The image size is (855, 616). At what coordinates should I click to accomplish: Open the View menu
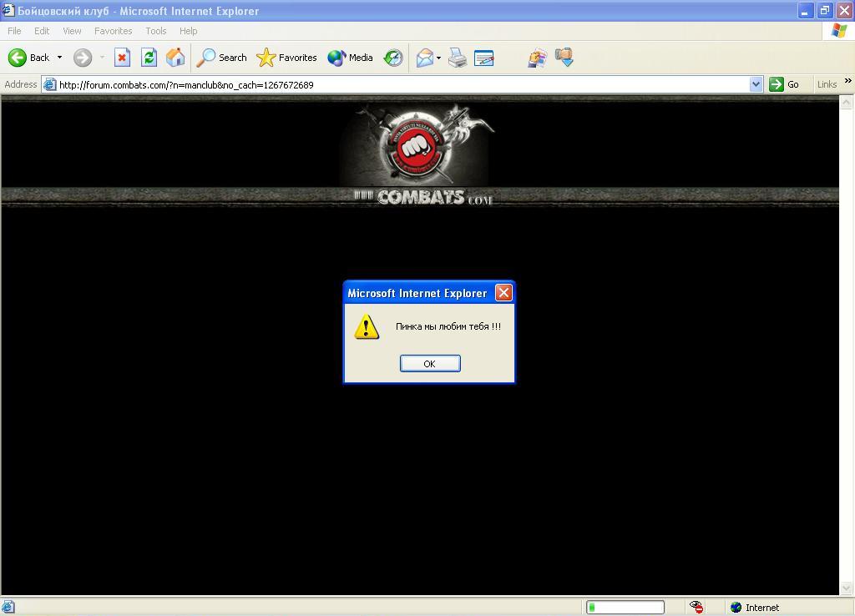[72, 31]
